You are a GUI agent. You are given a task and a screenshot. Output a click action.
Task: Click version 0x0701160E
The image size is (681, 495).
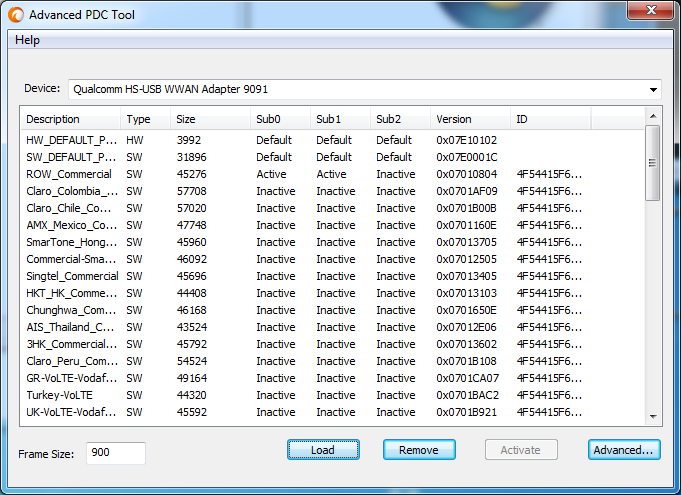click(x=466, y=225)
